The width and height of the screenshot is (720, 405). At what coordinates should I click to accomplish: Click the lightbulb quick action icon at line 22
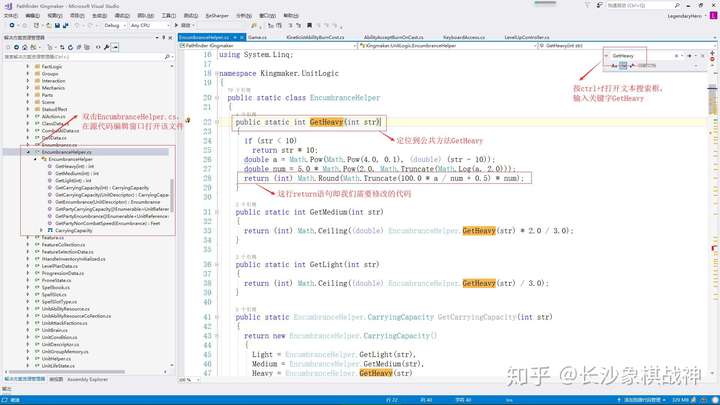tap(188, 120)
